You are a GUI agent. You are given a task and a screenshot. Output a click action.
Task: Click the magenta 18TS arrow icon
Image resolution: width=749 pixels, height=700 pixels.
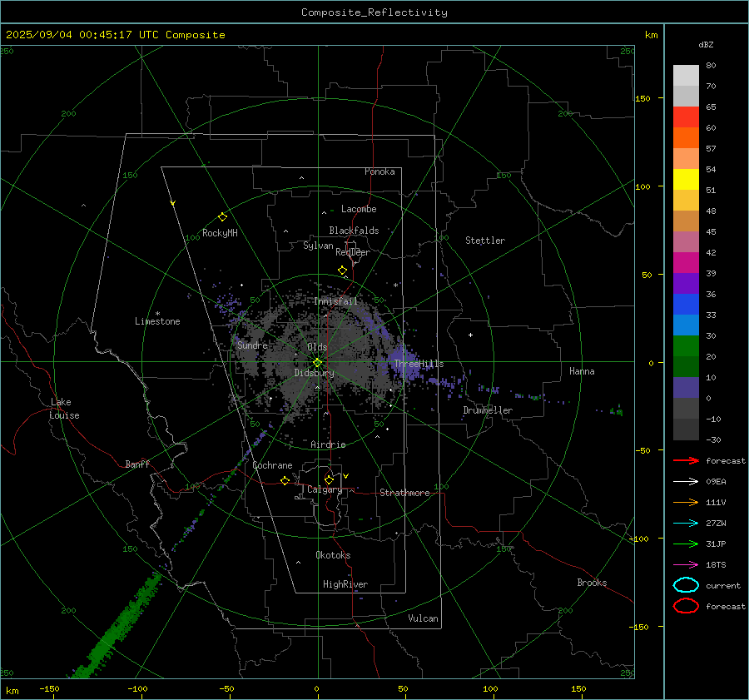click(686, 565)
